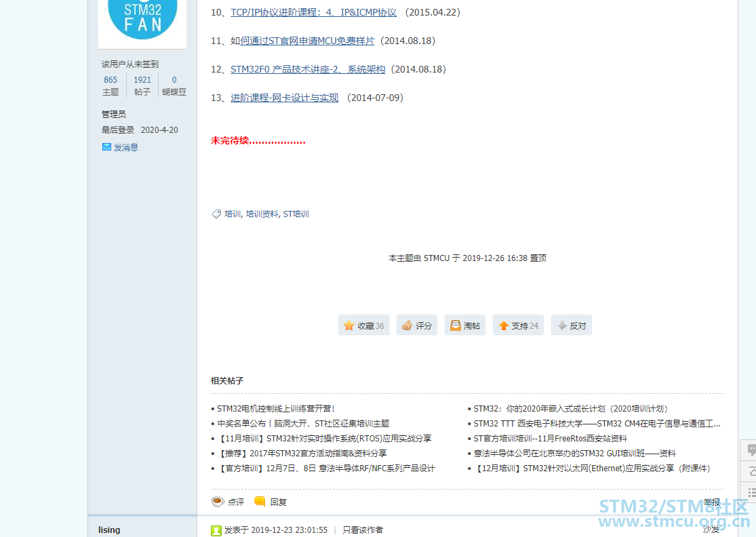Screen dimensions: 756x537
Task: Select the 培训 tag
Action: [x=233, y=214]
